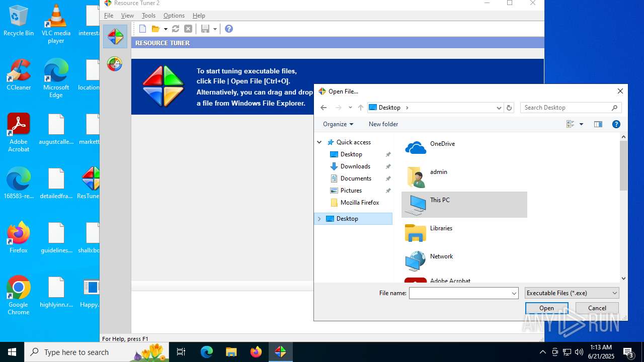Click the Forward arrow in Open File dialog
This screenshot has height=362, width=644.
click(339, 108)
